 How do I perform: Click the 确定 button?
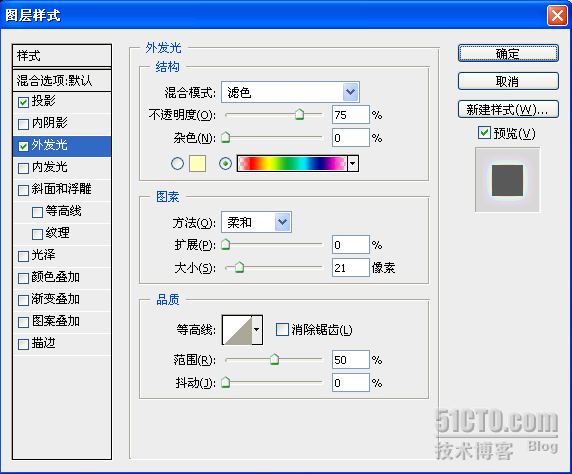click(x=508, y=54)
